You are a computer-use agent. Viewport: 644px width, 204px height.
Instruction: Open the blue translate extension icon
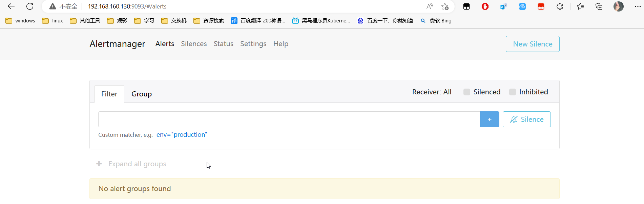[504, 6]
